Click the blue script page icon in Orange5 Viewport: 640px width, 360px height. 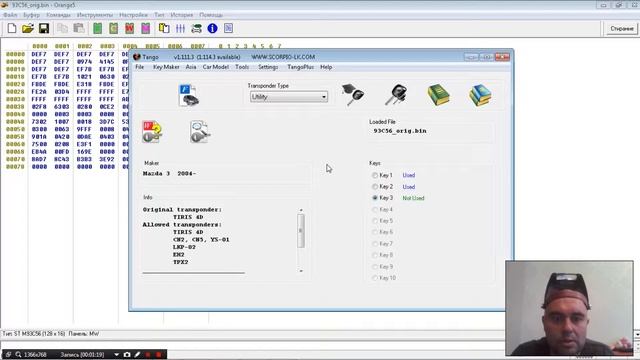tap(228, 28)
